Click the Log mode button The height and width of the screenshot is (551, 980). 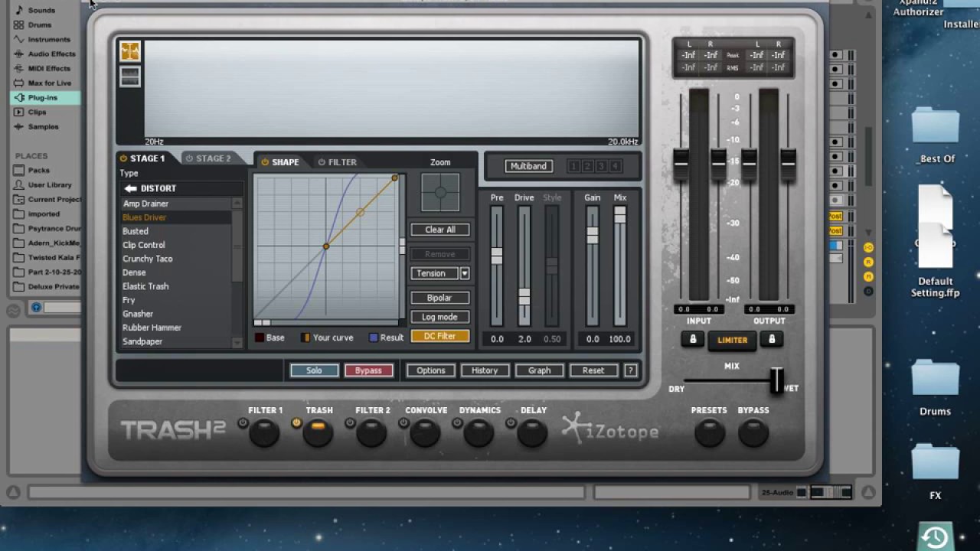click(440, 317)
